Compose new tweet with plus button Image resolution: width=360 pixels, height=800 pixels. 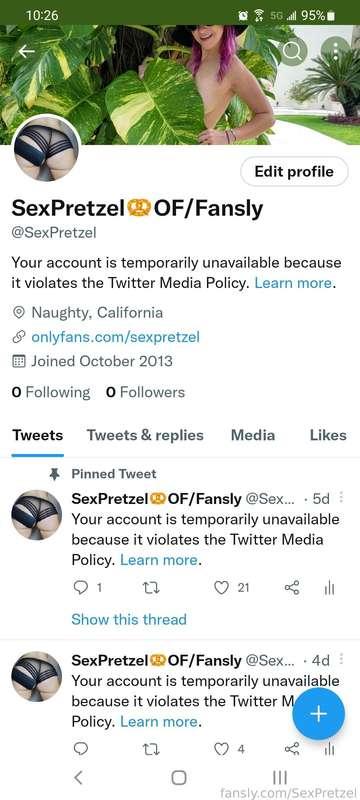point(318,714)
